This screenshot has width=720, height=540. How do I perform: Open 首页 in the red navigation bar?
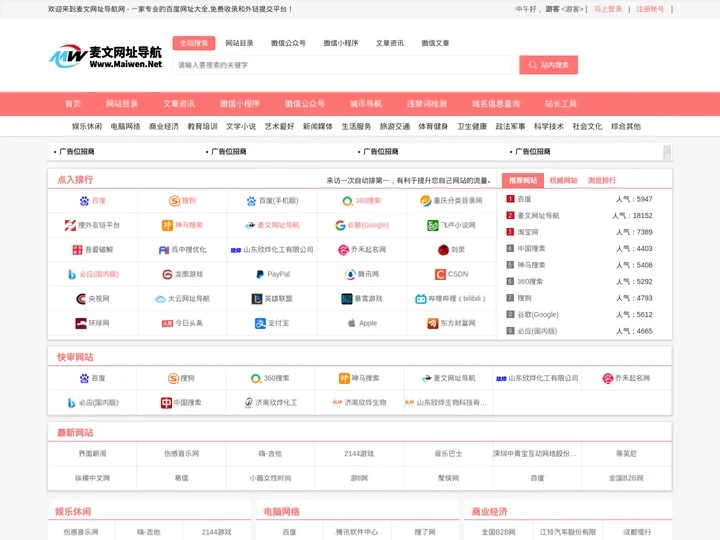click(73, 104)
